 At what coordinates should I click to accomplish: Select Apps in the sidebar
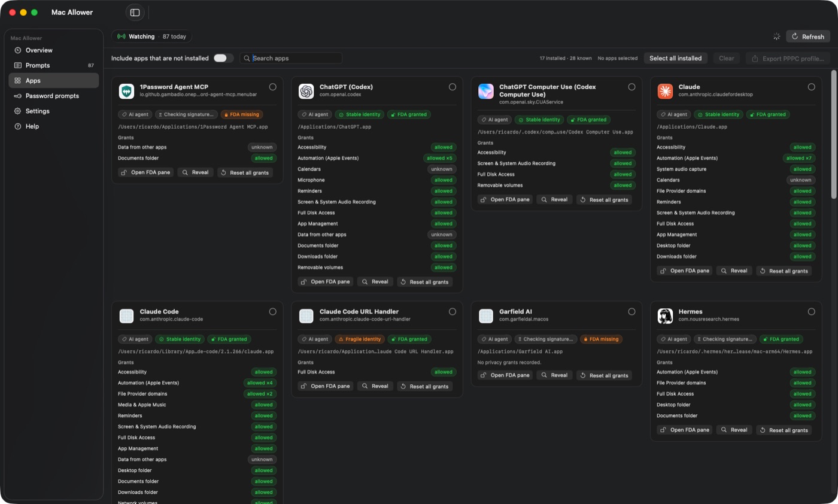(54, 80)
